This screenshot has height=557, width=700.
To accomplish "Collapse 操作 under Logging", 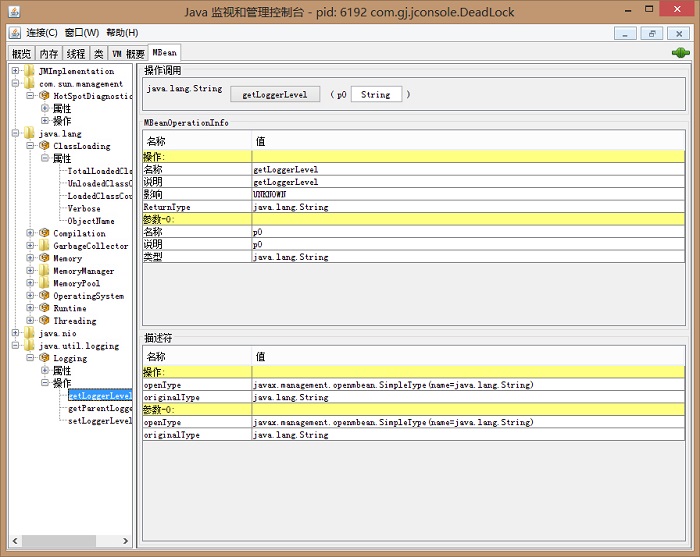I will click(45, 383).
